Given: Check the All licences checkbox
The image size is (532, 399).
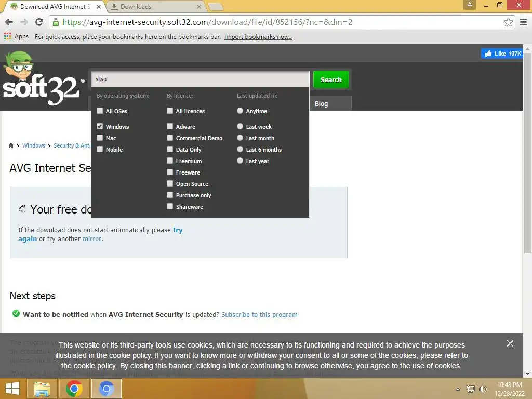Looking at the screenshot, I should [170, 111].
